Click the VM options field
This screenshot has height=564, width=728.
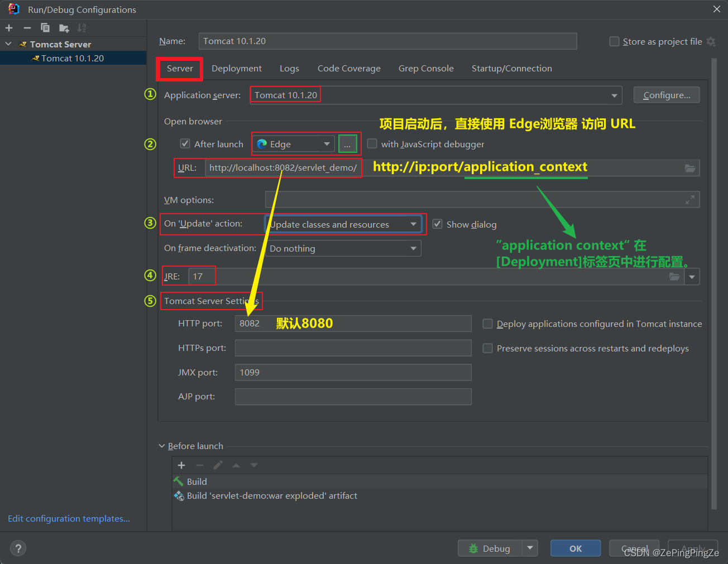482,200
